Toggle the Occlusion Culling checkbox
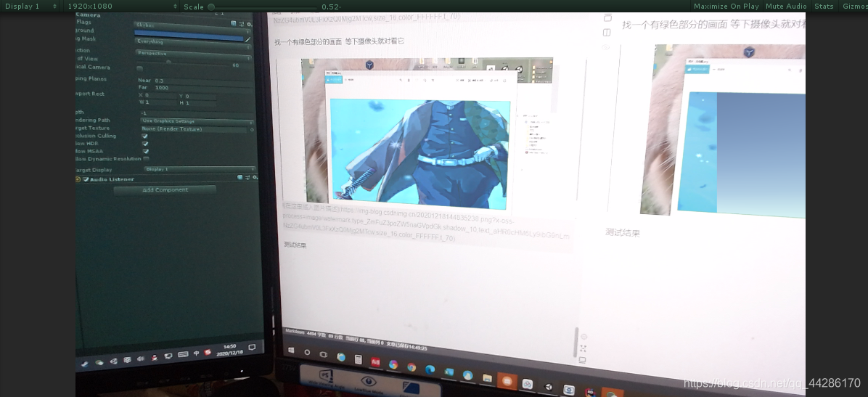Image resolution: width=868 pixels, height=397 pixels. tap(145, 136)
